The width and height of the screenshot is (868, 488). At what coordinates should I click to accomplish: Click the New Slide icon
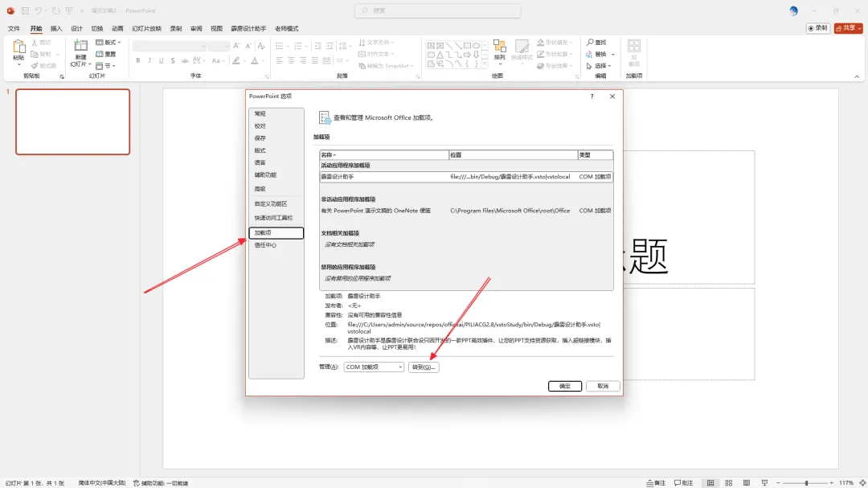81,47
